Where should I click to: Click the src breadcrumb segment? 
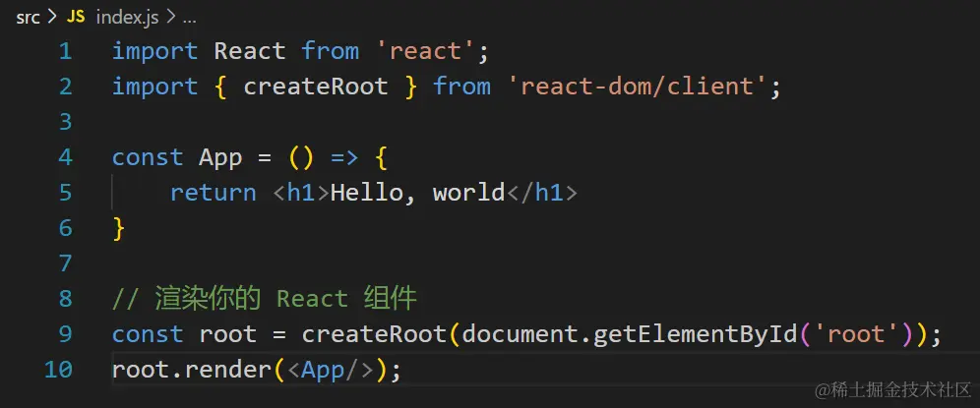(x=28, y=18)
